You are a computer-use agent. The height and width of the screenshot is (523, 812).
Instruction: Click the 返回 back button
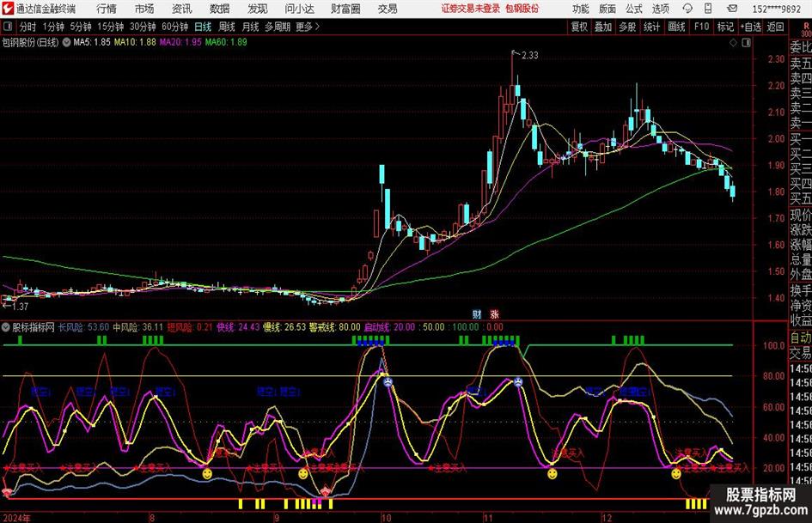click(x=775, y=27)
